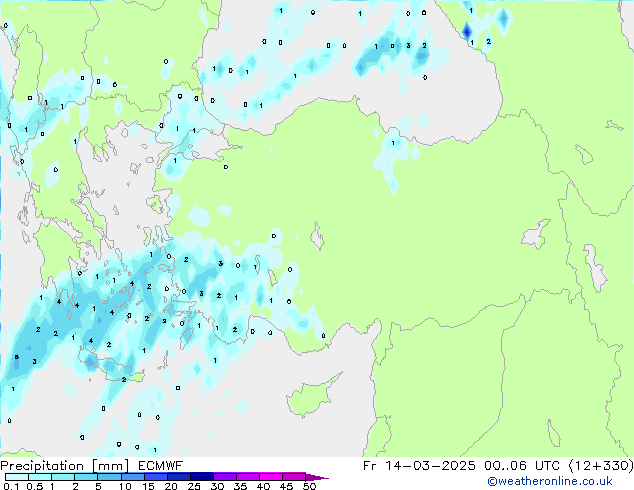
Task: Click the legend swatch between 45 and 50
Action: (294, 477)
